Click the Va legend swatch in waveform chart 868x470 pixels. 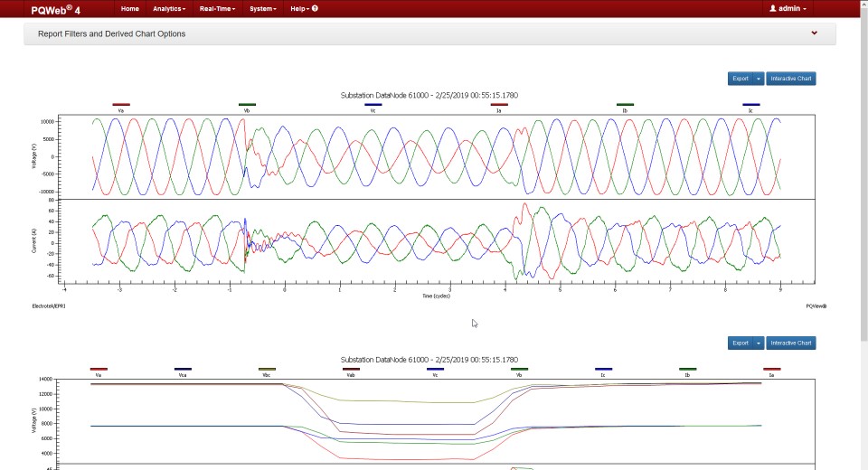tap(121, 104)
